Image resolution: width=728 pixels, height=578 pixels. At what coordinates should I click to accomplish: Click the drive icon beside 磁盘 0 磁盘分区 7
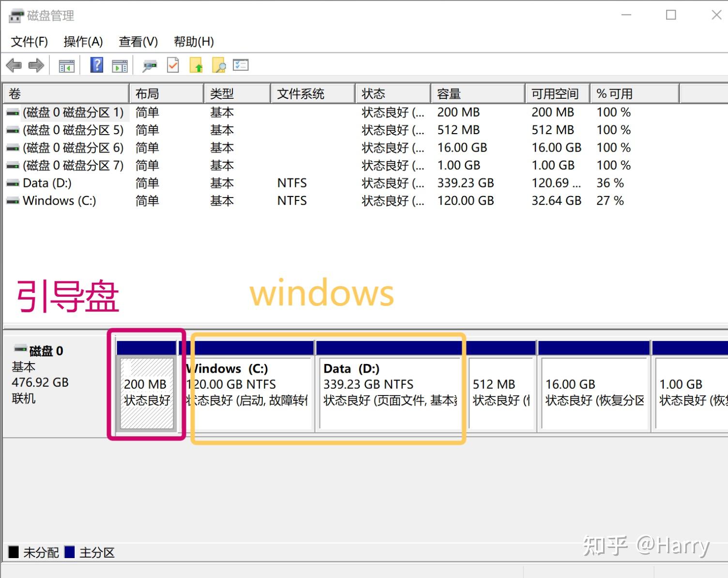point(13,166)
